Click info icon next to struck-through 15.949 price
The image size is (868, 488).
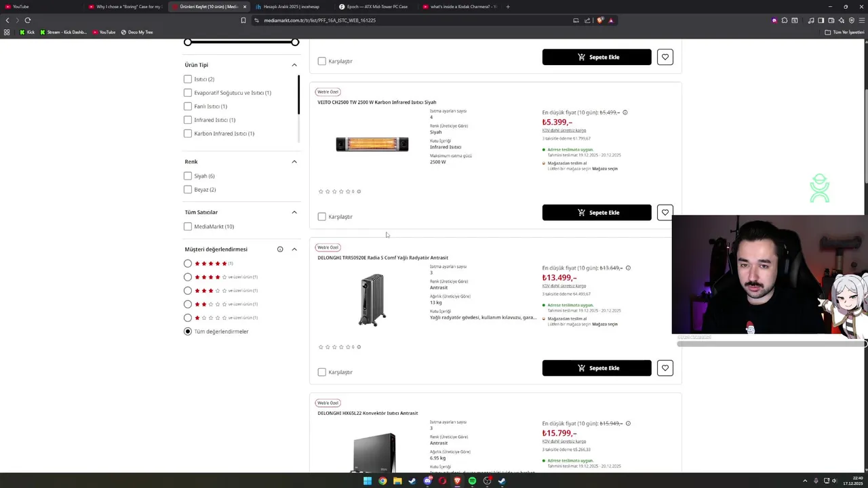point(628,424)
